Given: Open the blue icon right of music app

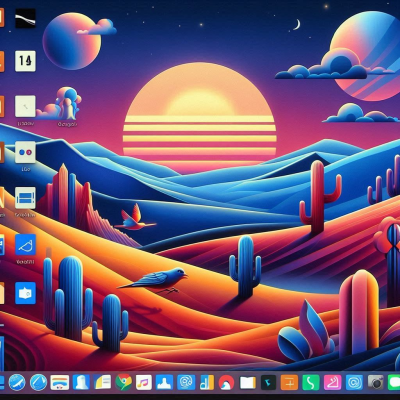Looking at the screenshot, I should click(165, 382).
